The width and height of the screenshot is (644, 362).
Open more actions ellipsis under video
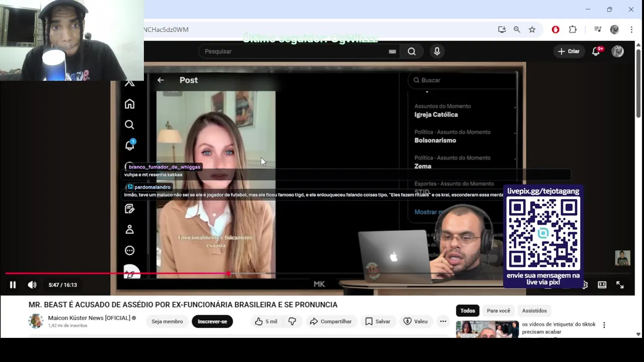coord(443,321)
